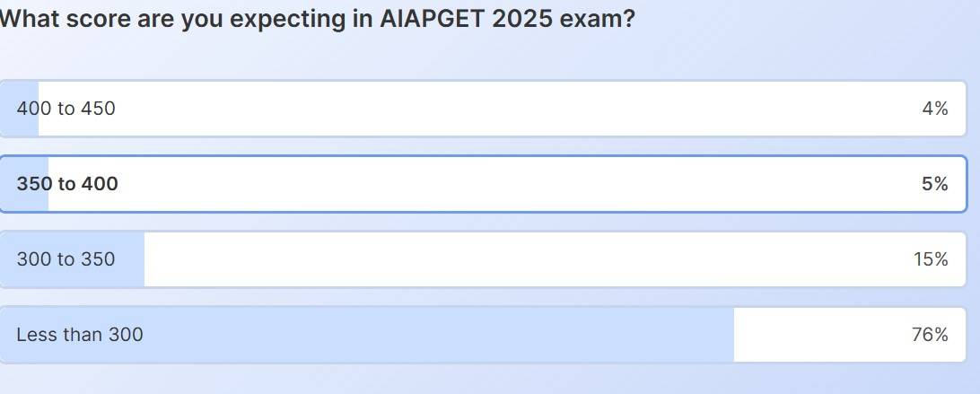Click the 15% result percentage
Viewport: 980px width, 394px height.
(931, 259)
